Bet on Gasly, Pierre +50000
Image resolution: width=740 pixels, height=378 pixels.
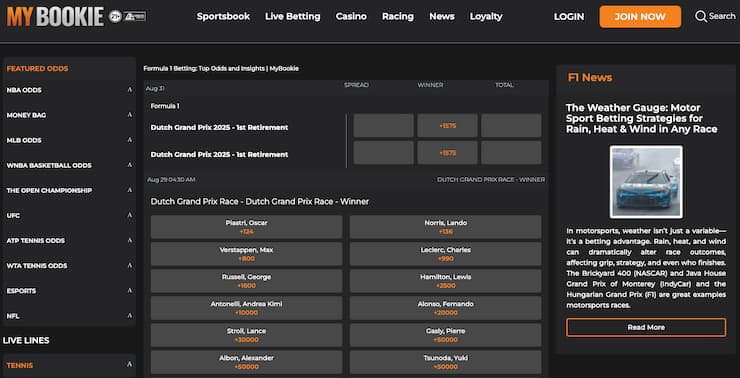tap(446, 335)
